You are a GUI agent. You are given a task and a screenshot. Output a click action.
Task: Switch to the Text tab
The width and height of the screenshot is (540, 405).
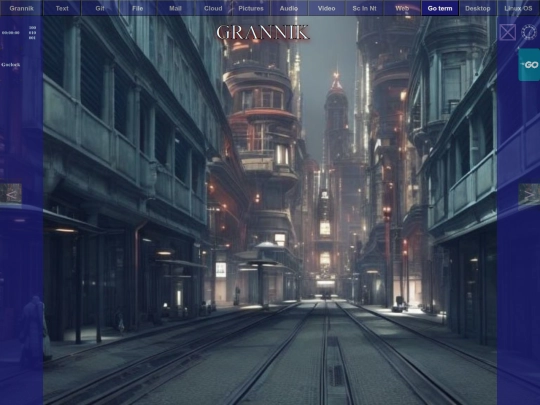[62, 8]
